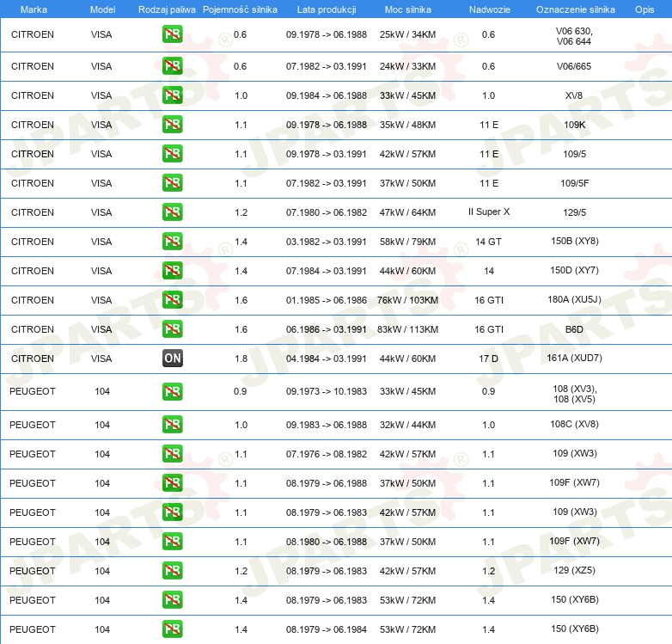Click the 17 D body cell
The height and width of the screenshot is (644, 672).
pos(489,358)
